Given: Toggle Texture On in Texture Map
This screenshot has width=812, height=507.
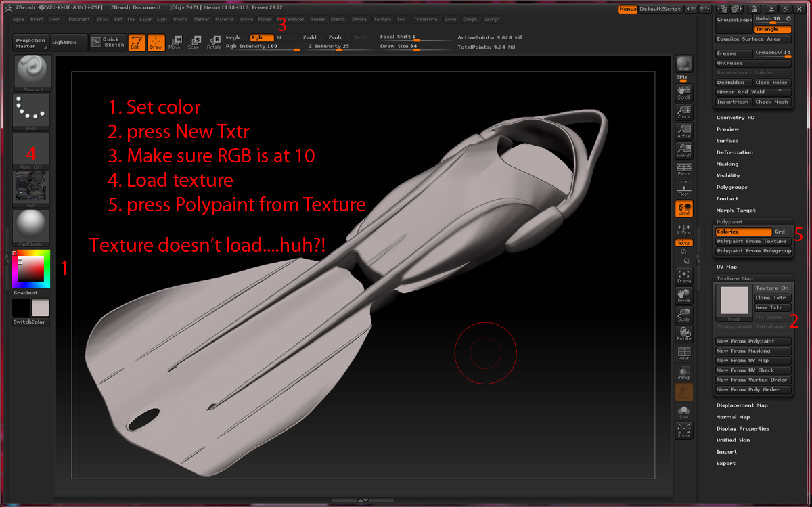Looking at the screenshot, I should [772, 287].
